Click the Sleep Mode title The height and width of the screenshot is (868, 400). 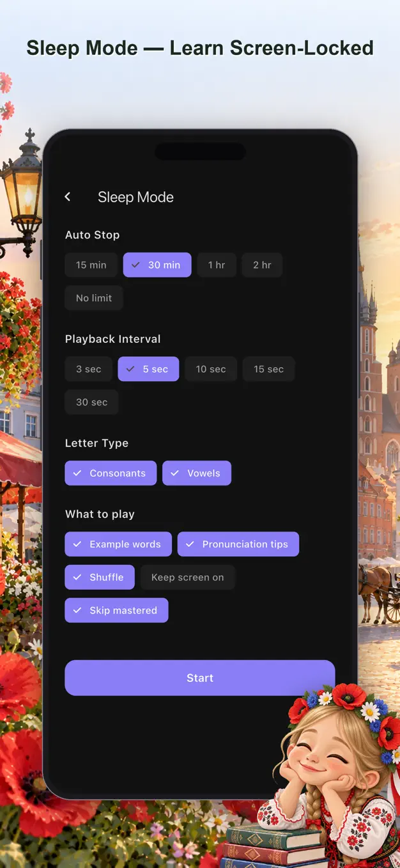coord(135,197)
